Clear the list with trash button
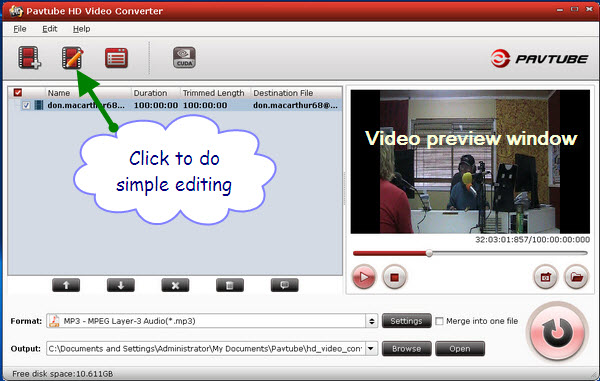 tap(230, 285)
